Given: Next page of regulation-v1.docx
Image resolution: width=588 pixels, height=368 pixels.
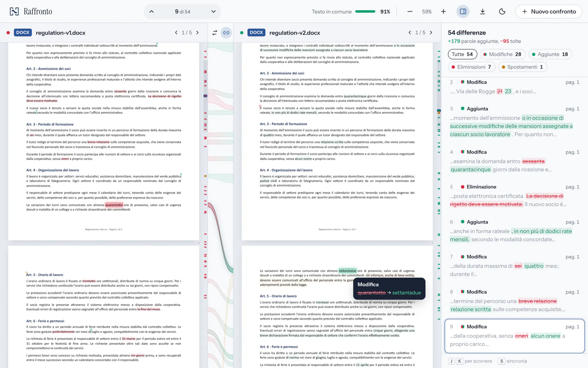Looking at the screenshot, I should coord(197,32).
